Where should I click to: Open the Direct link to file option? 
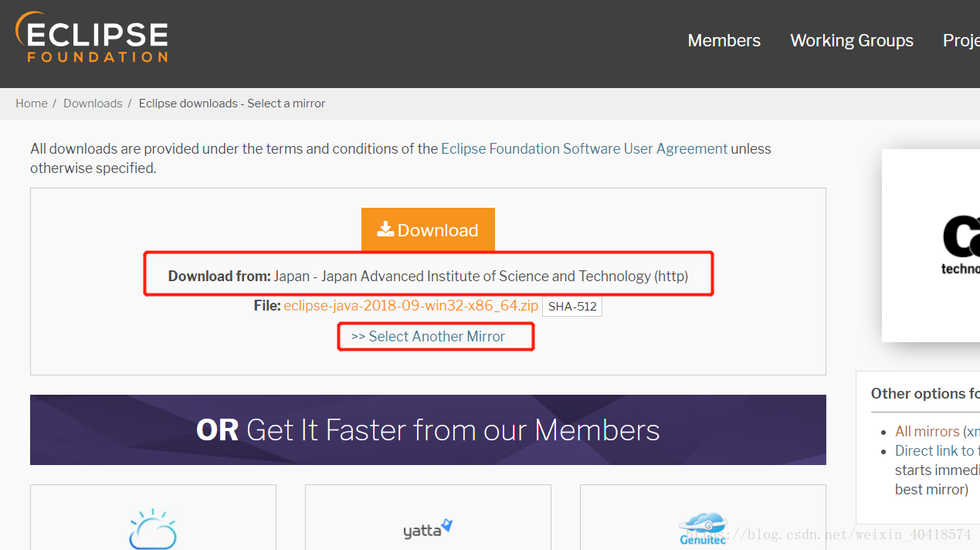[937, 451]
